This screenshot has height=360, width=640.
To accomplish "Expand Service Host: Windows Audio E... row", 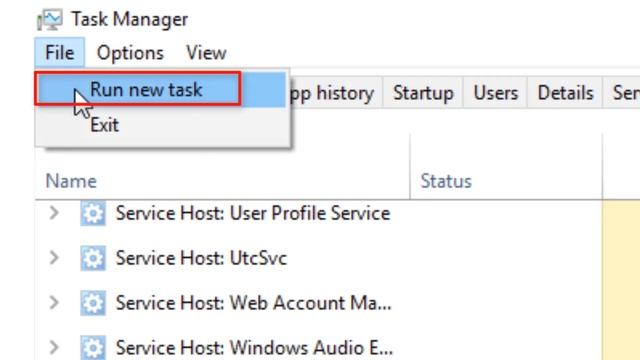I will pos(54,347).
